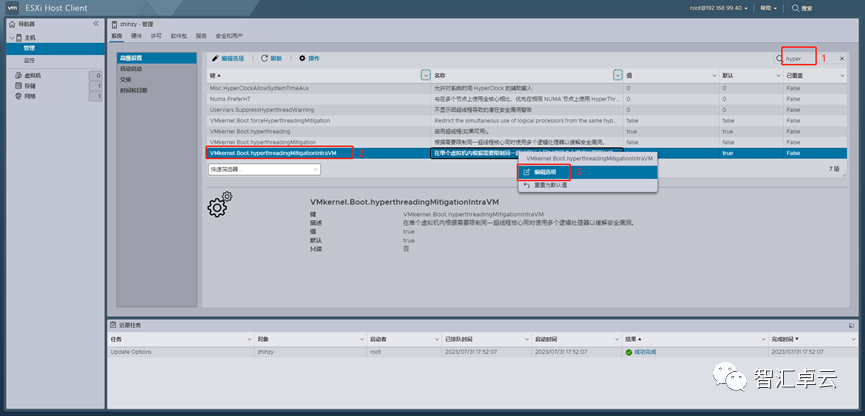Click the Refresh (刷新) circular arrow icon
Image resolution: width=865 pixels, height=416 pixels.
[264, 58]
